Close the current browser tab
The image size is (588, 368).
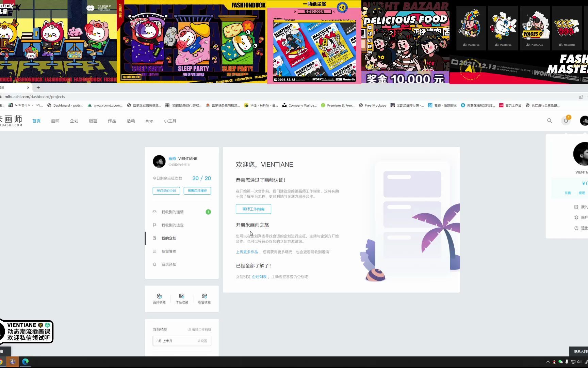tap(28, 88)
